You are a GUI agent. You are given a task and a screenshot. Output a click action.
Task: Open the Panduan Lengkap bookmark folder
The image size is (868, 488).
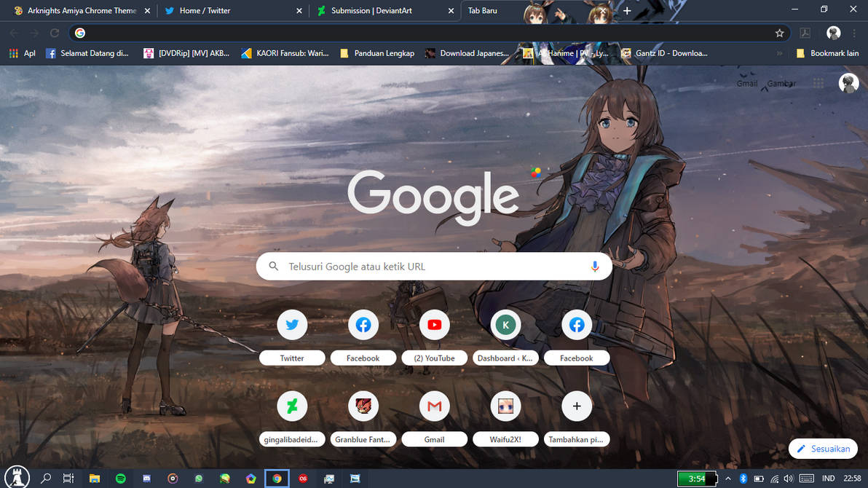click(x=377, y=53)
